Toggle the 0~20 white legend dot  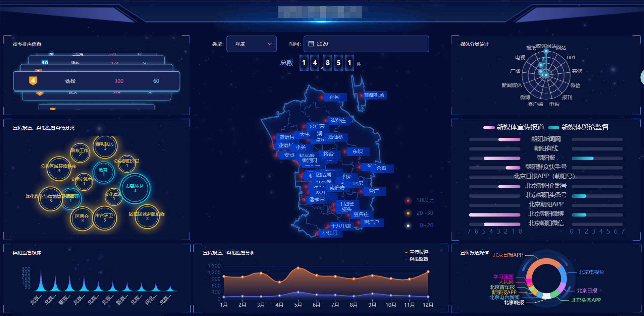[x=408, y=226]
